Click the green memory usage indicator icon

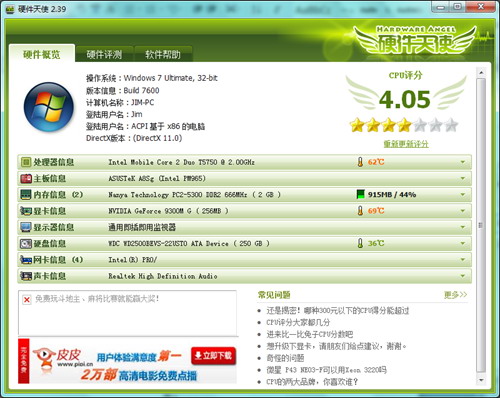coord(360,194)
